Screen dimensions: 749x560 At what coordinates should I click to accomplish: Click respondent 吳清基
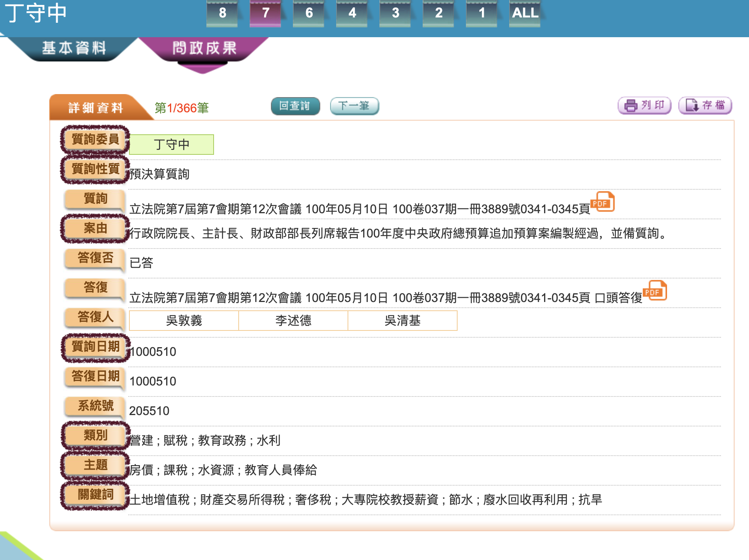pyautogui.click(x=403, y=321)
